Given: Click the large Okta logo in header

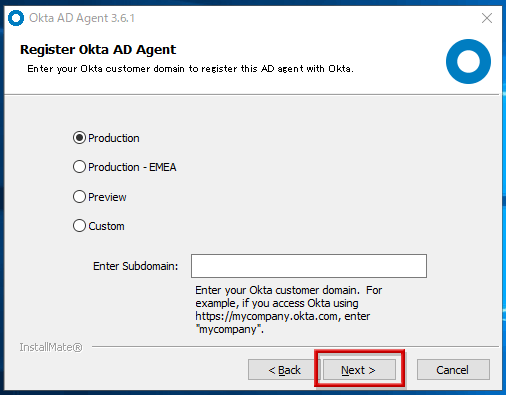Looking at the screenshot, I should 468,61.
